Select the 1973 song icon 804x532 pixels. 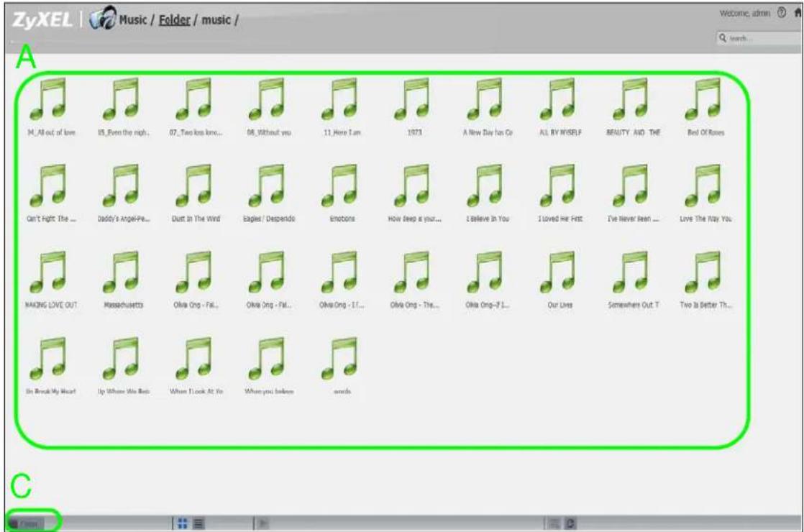pos(414,99)
